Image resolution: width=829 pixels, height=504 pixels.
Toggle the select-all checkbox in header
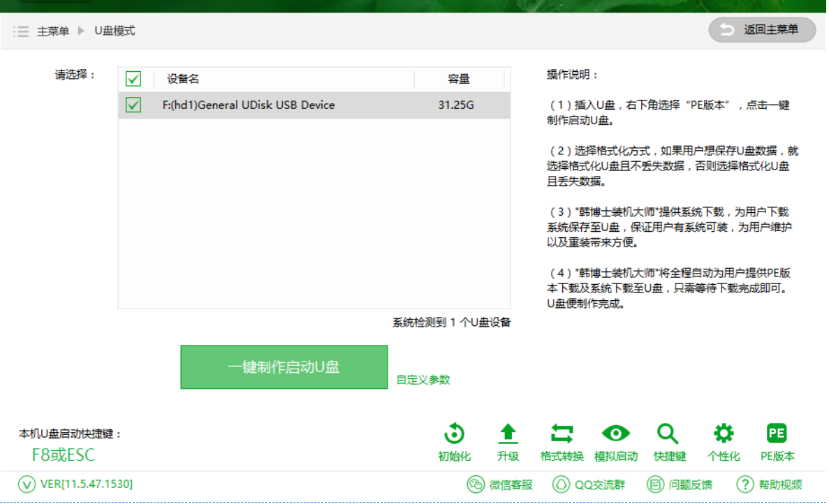(133, 79)
